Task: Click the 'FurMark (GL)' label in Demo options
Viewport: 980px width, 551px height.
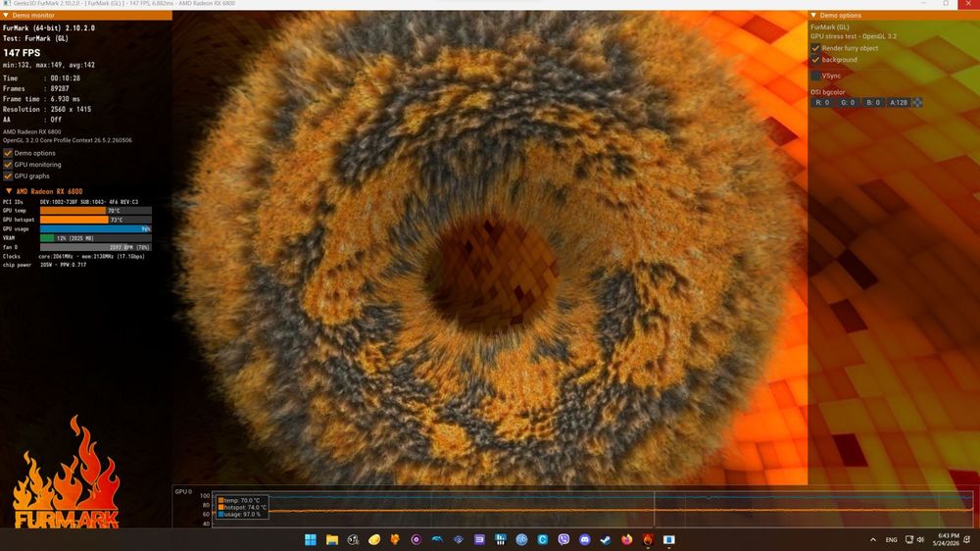Action: pos(830,27)
